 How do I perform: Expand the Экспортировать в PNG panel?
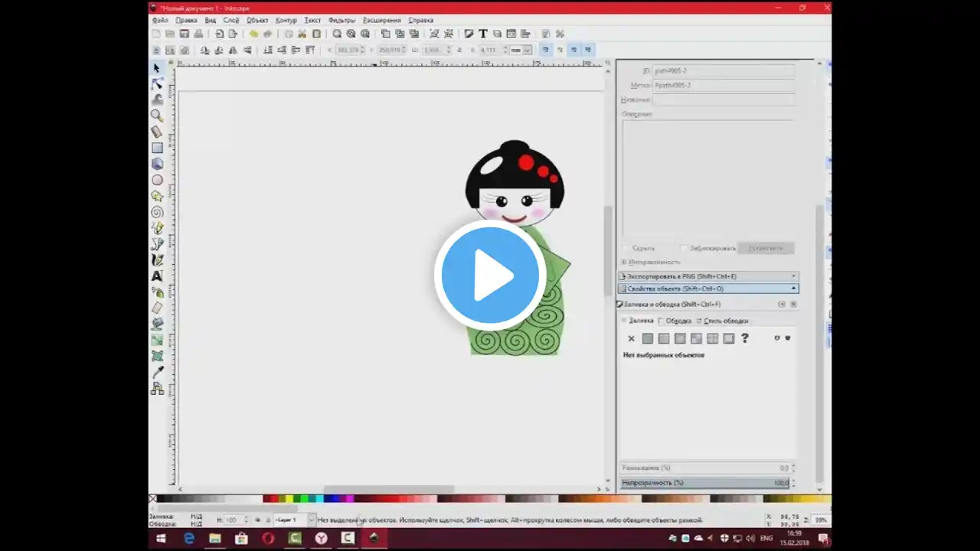(x=708, y=276)
